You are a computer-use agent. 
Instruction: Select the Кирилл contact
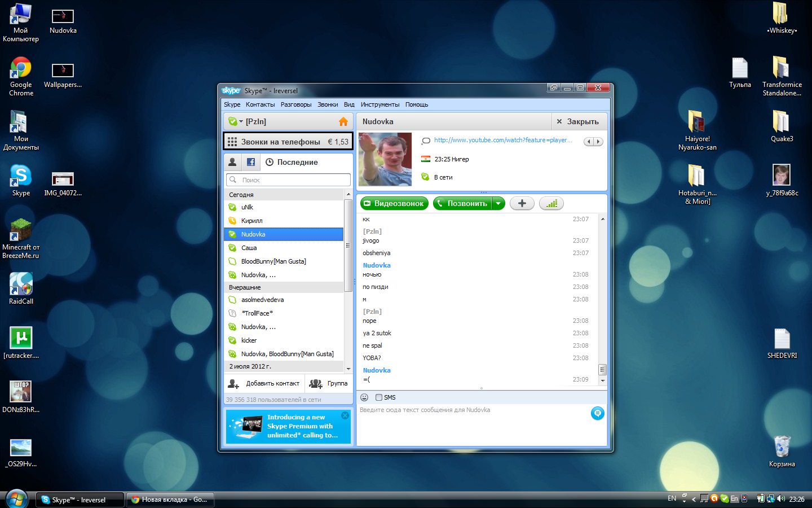tap(284, 221)
